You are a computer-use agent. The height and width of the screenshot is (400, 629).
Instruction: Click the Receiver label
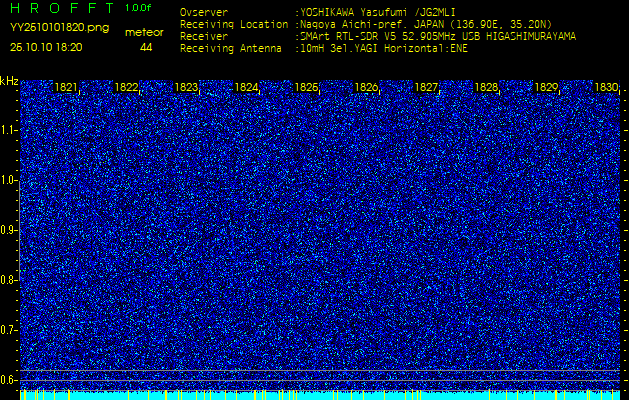[x=204, y=37]
